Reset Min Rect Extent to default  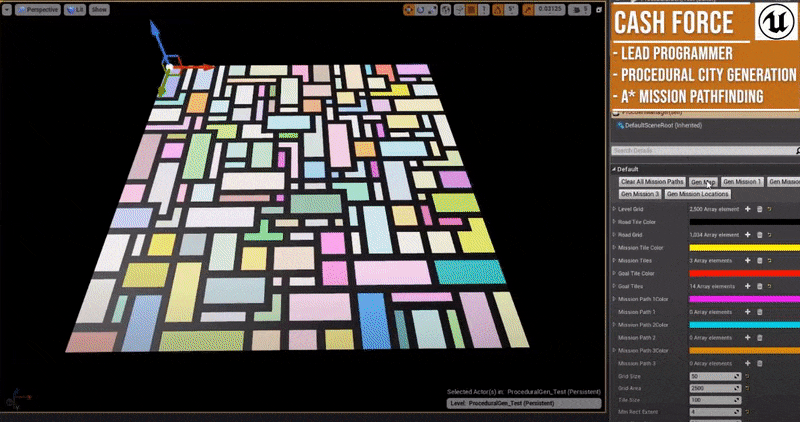pos(747,412)
